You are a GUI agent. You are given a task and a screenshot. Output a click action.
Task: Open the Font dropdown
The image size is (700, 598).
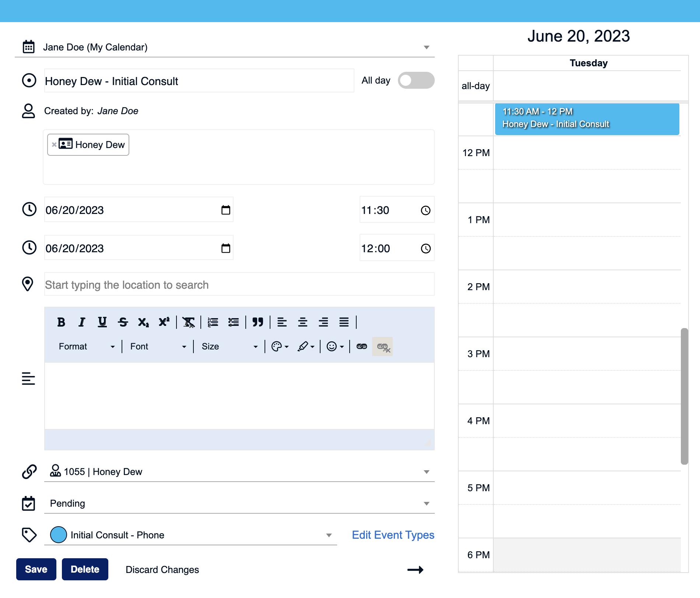158,347
